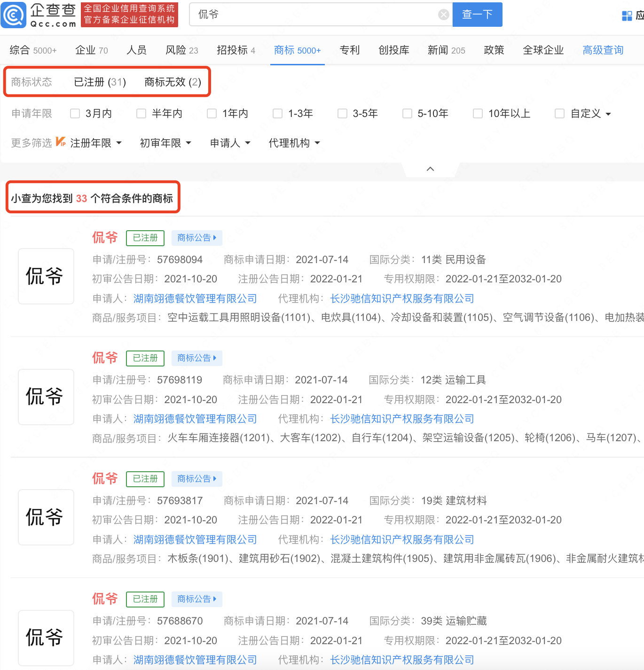Open agency 长沙驰信知识产权服务有限公司 in record 57698119
The width and height of the screenshot is (644, 670).
coord(402,419)
